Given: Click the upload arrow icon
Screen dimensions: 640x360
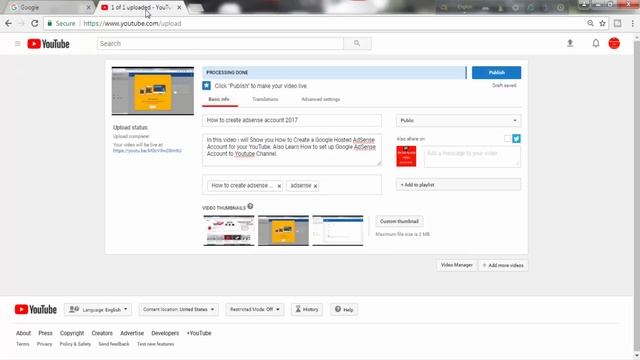Looking at the screenshot, I should pyautogui.click(x=570, y=43).
